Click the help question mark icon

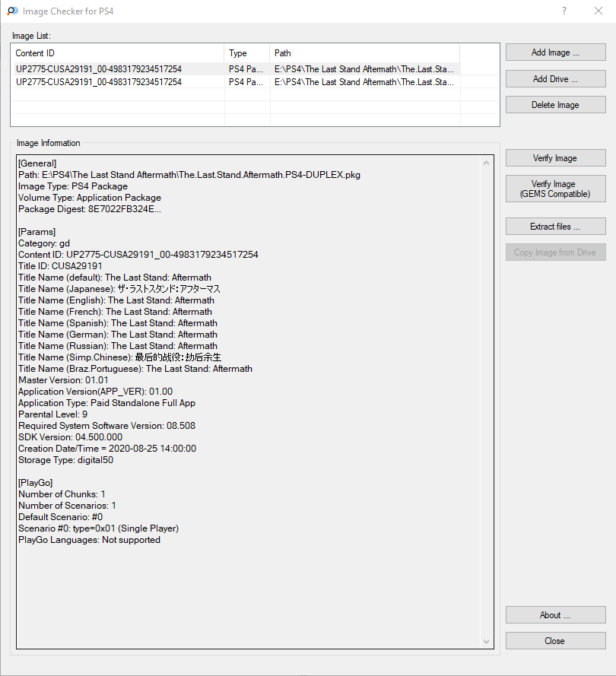point(564,11)
